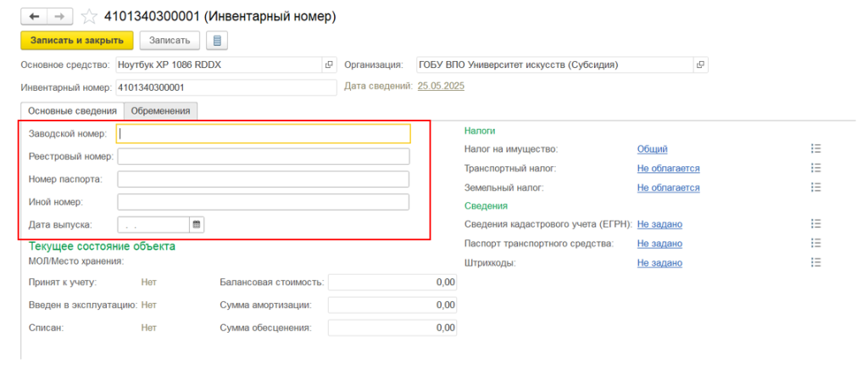The image size is (868, 370).
Task: Click the Нет value beside Списан
Action: (x=149, y=328)
